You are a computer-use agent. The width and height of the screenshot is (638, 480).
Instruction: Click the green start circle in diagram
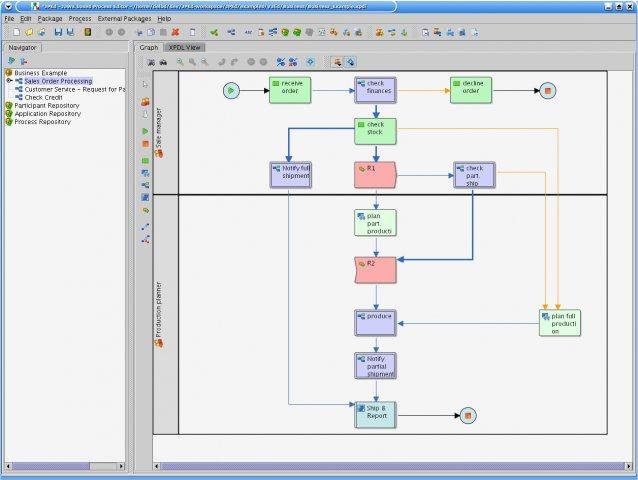pos(231,91)
